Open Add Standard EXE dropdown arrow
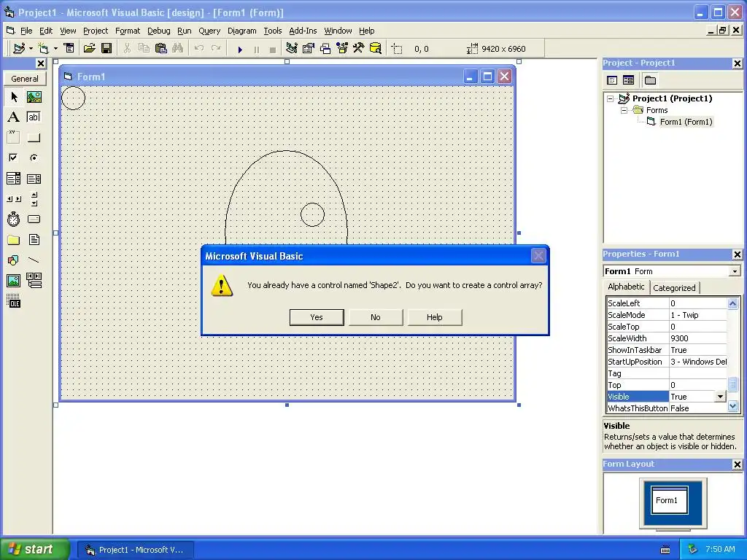747x560 pixels. coord(31,49)
